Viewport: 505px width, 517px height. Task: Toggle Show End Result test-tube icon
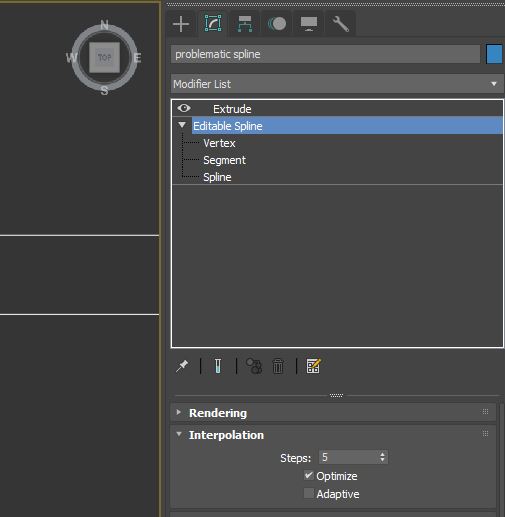(218, 366)
